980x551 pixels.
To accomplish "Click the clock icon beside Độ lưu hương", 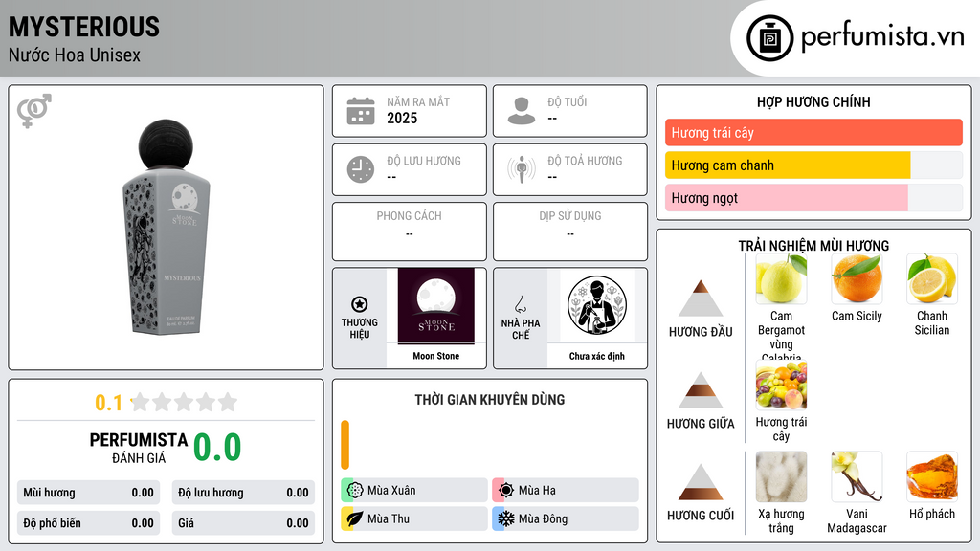I will pyautogui.click(x=361, y=169).
